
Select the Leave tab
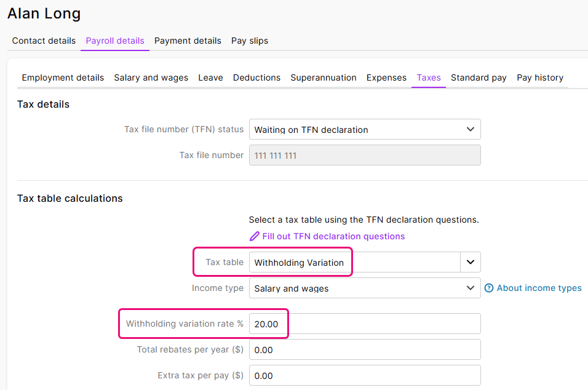click(x=210, y=78)
